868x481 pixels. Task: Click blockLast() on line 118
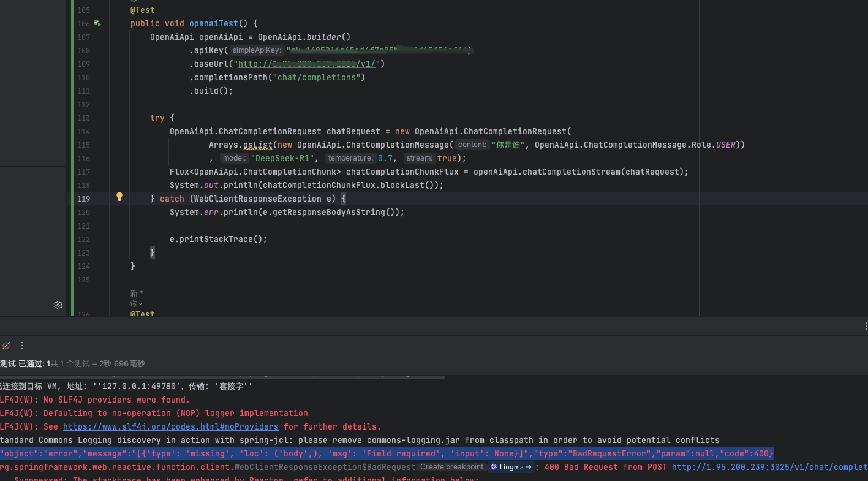[x=410, y=185]
